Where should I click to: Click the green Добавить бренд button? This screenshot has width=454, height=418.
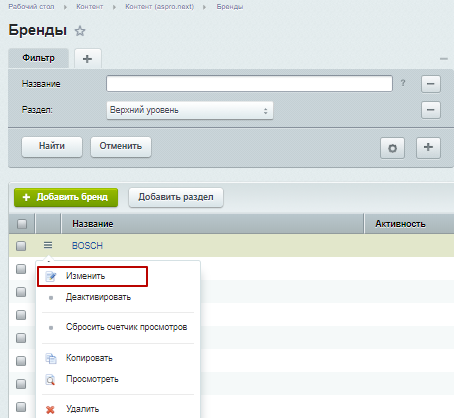point(66,197)
